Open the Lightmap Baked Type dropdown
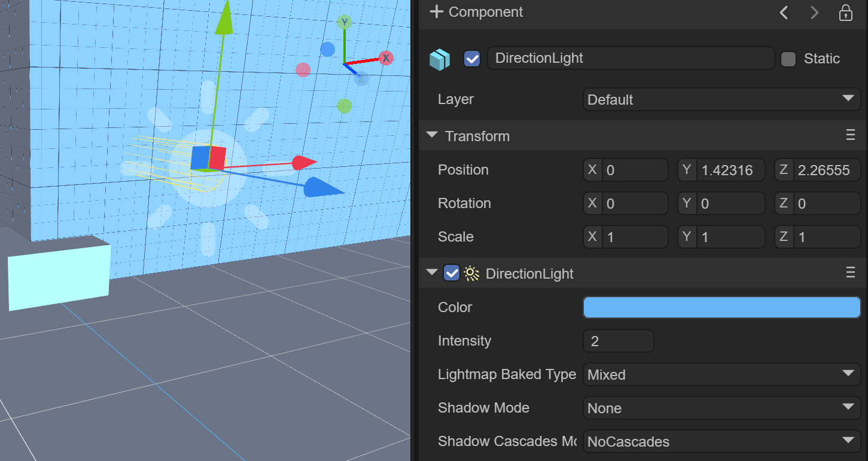Image resolution: width=868 pixels, height=461 pixels. [721, 374]
